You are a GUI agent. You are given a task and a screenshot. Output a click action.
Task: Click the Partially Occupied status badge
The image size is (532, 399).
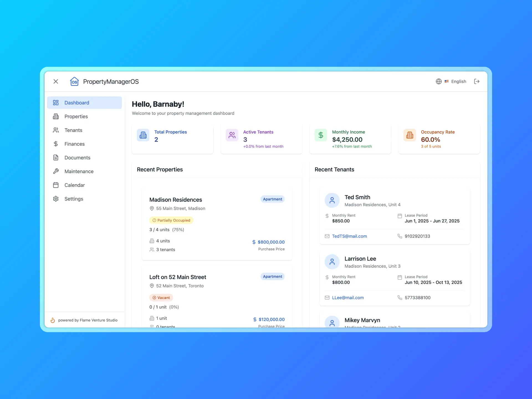click(x=171, y=220)
